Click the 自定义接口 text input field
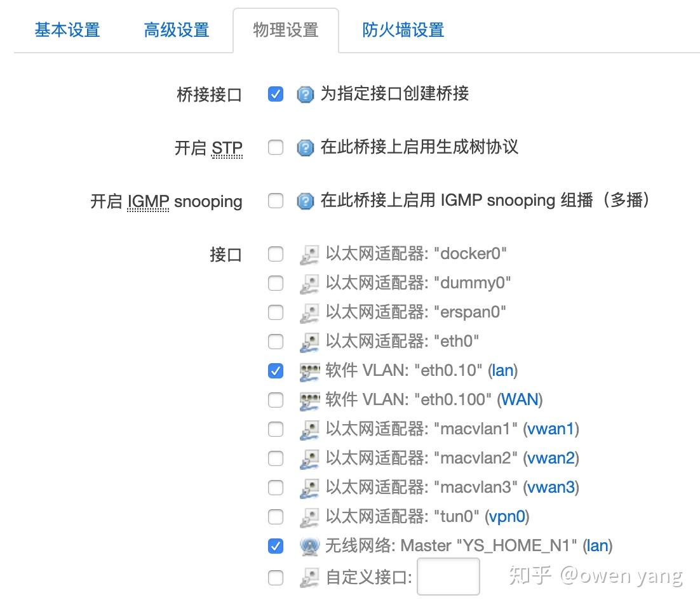700x607 pixels. click(x=448, y=577)
